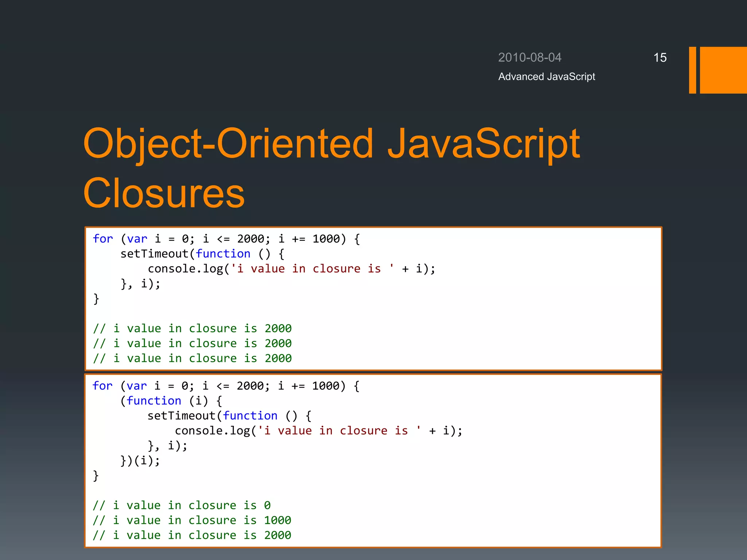Click 'setTimeout(function' in second code block
The width and height of the screenshot is (747, 560).
click(x=212, y=416)
